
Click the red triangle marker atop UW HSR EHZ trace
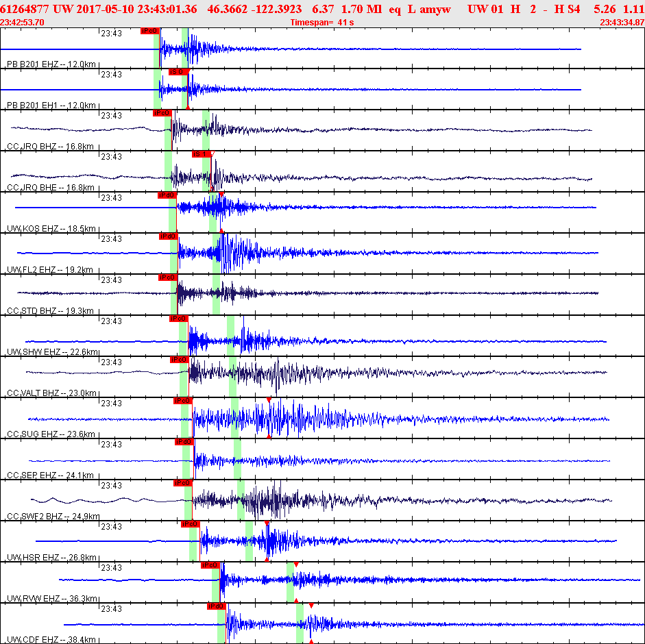[x=267, y=523]
